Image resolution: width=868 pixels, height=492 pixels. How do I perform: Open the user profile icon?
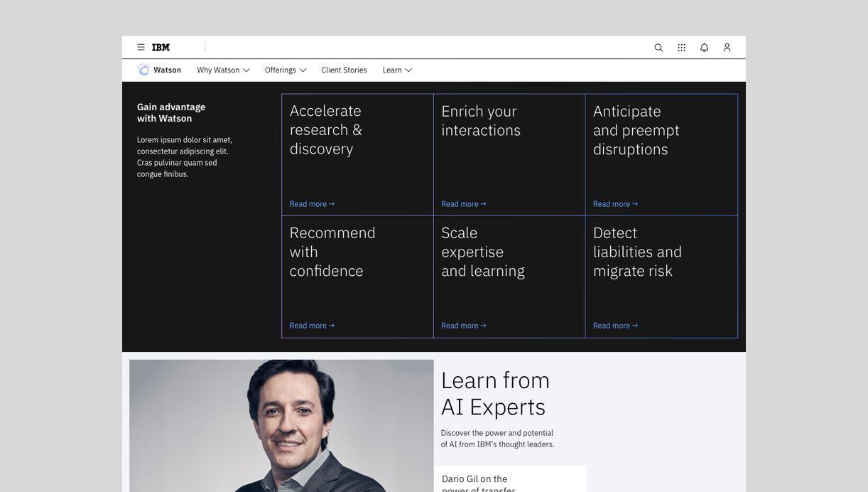coord(727,48)
